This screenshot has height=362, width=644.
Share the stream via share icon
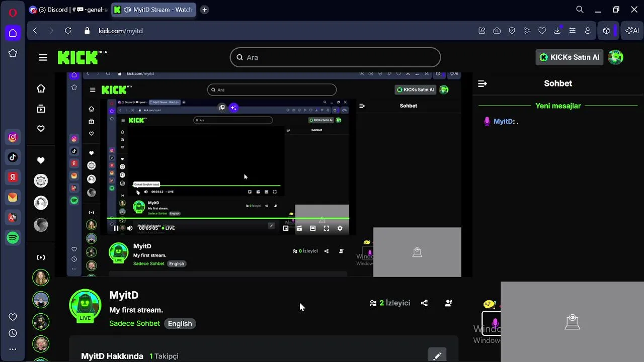(x=424, y=303)
